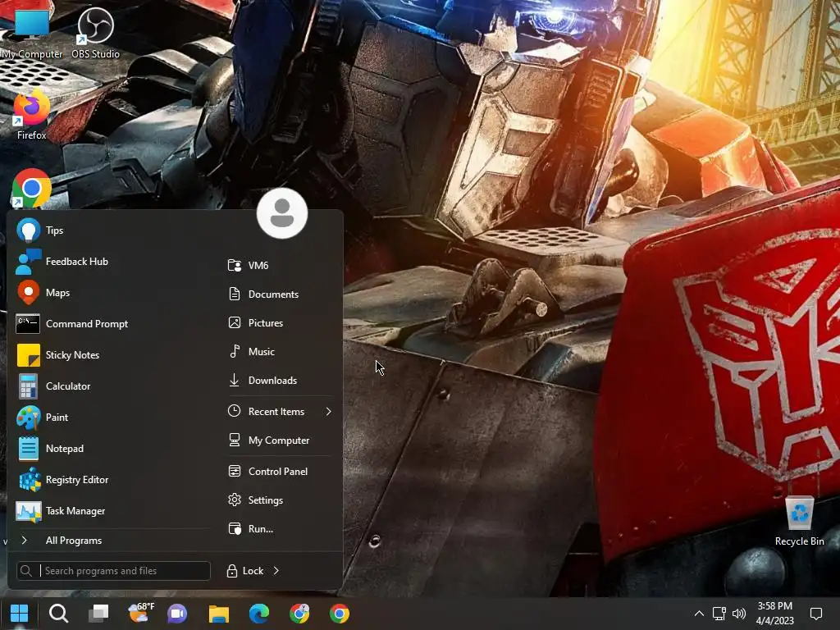Open File Explorer from the taskbar
840x630 pixels.
218,614
